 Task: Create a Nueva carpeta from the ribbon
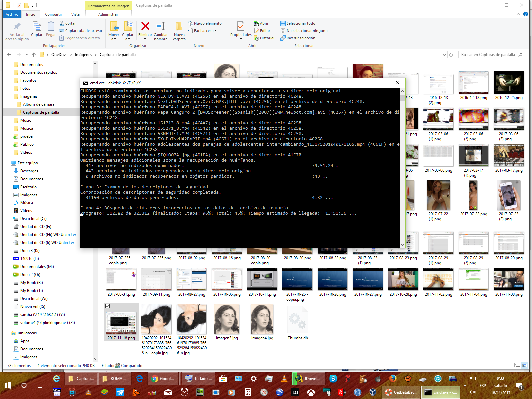click(x=179, y=29)
